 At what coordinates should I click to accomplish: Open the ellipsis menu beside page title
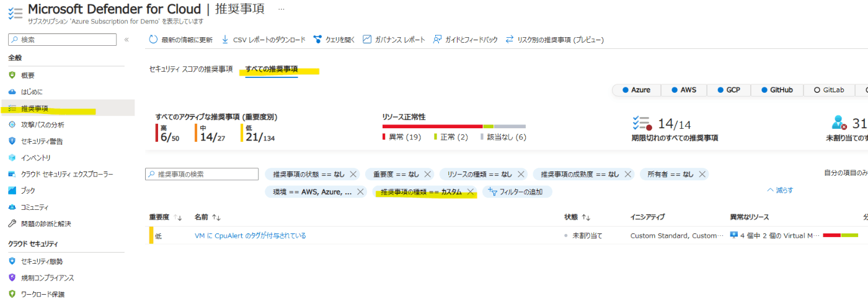pos(281,9)
